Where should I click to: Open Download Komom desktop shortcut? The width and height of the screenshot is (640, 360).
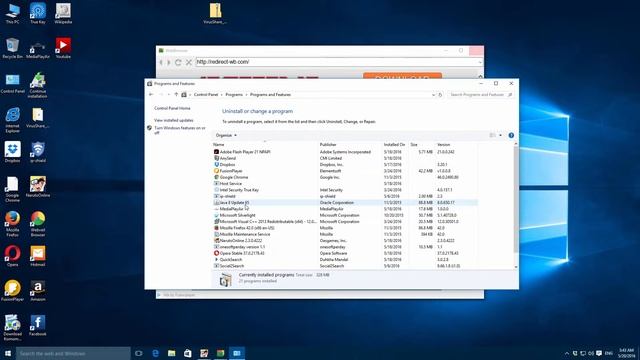coord(12,327)
